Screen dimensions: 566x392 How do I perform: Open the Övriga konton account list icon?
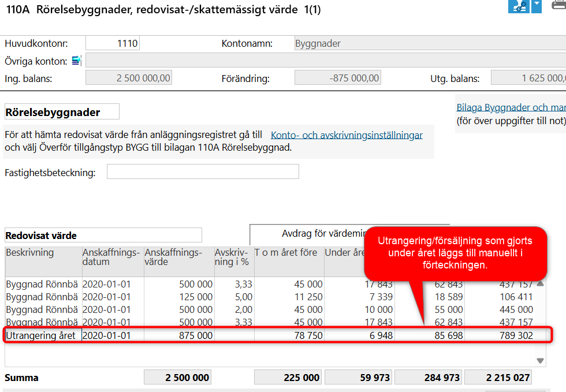point(77,61)
